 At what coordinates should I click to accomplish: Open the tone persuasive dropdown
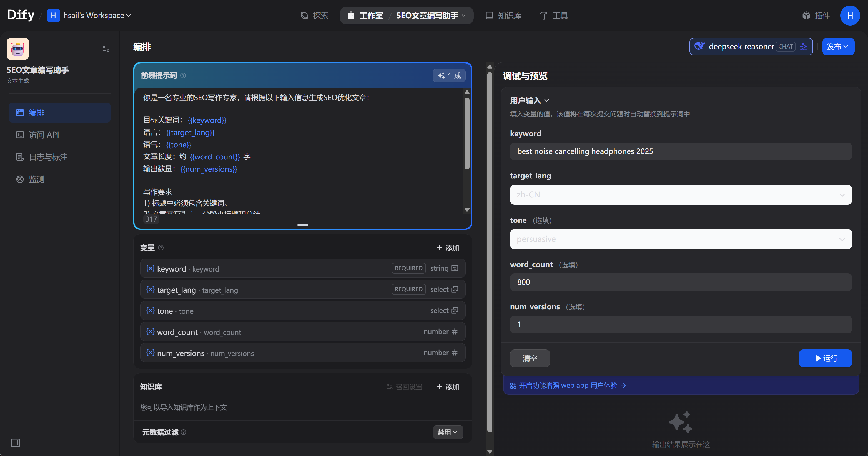(681, 239)
